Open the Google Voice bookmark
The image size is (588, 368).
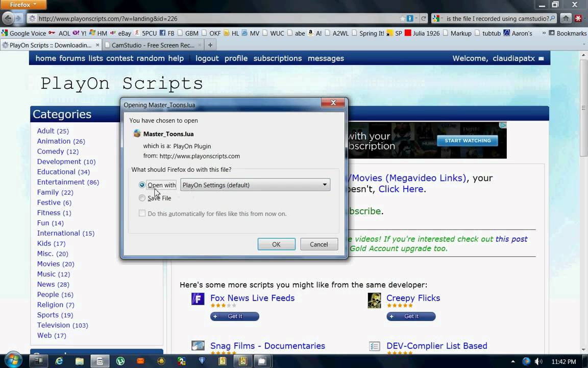pyautogui.click(x=23, y=33)
